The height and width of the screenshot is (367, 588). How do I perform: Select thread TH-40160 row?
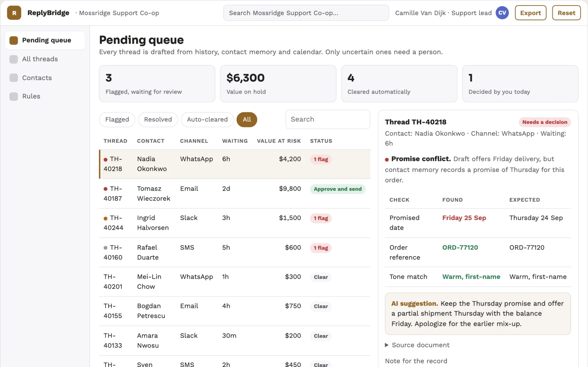coord(234,252)
